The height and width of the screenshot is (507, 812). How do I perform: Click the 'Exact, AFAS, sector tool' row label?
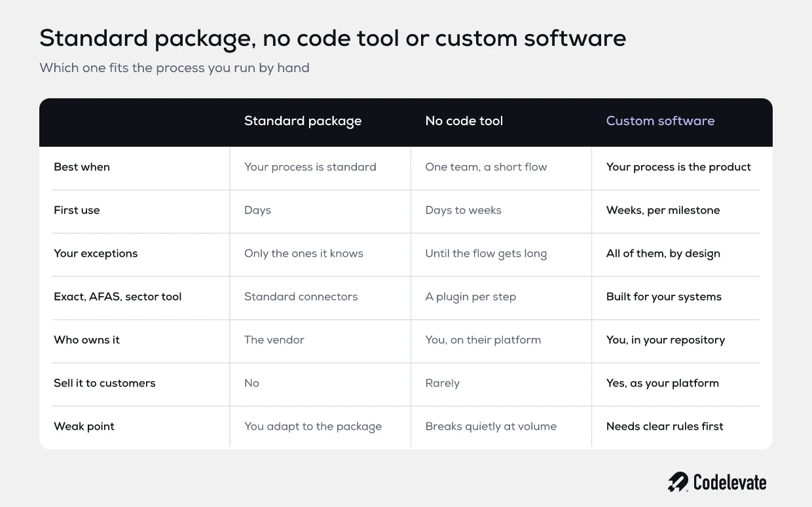pyautogui.click(x=118, y=297)
